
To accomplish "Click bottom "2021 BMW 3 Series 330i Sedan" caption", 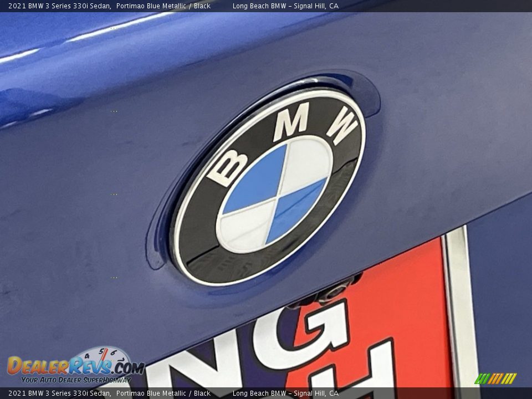I will tap(59, 393).
